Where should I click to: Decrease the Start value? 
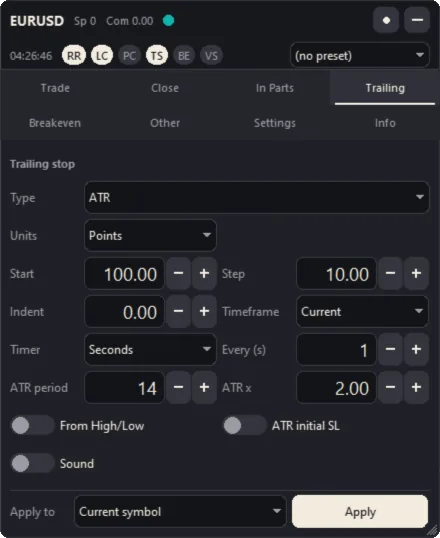178,274
